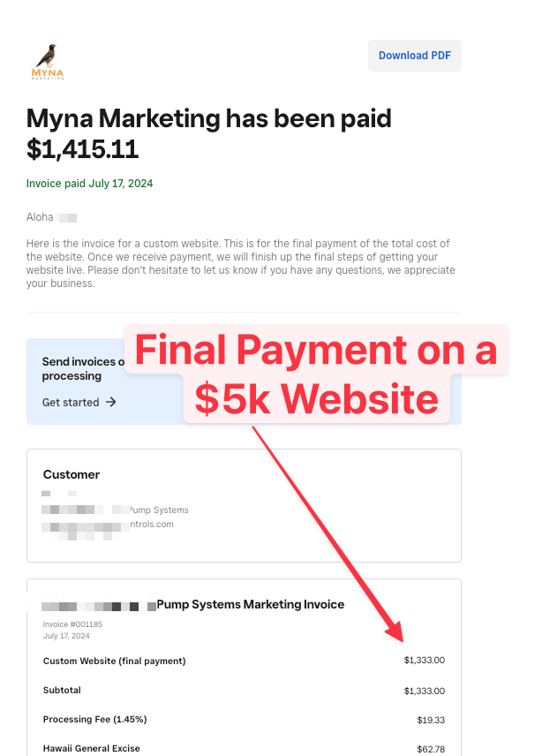Viewport: 542px width, 756px height.
Task: Click the customer email address ending in ntrols.com
Action: tap(151, 524)
